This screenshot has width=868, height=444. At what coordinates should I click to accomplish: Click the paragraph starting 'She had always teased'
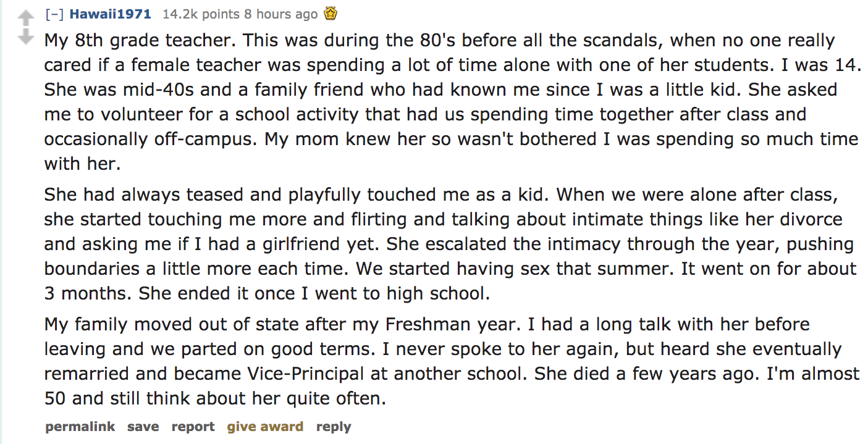pos(450,244)
